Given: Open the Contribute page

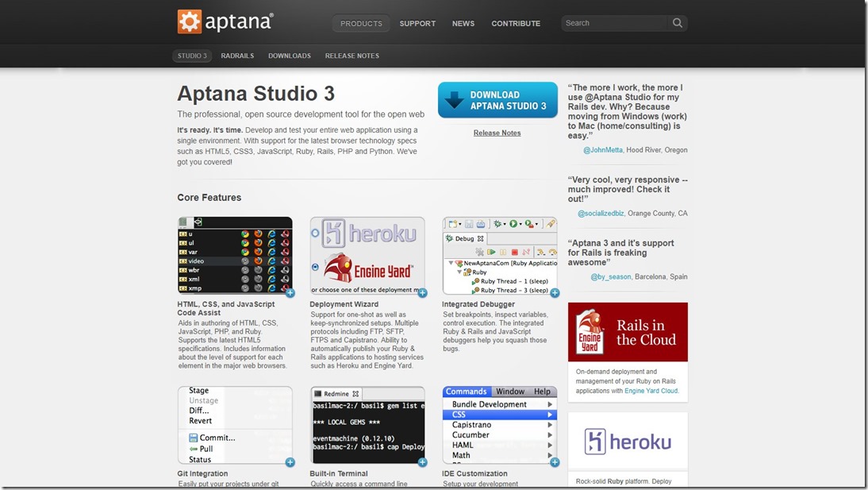Looking at the screenshot, I should pyautogui.click(x=516, y=23).
